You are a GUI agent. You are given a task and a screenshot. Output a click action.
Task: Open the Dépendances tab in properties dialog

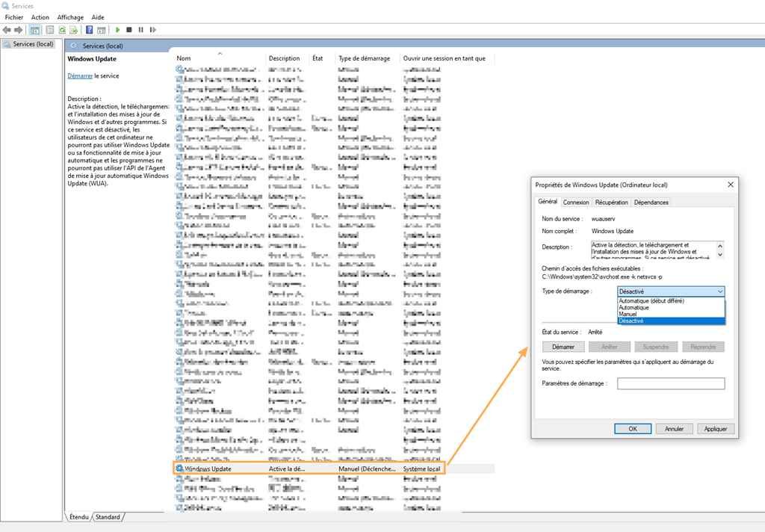651,202
